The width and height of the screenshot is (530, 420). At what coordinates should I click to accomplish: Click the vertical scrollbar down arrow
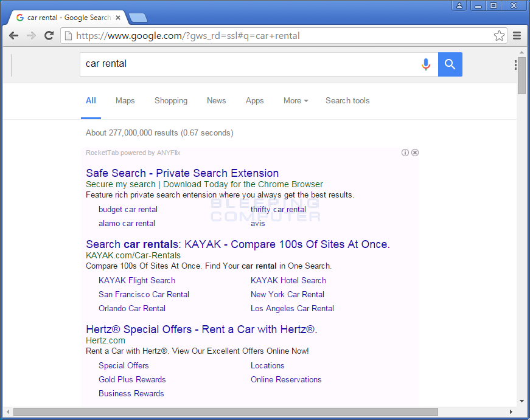click(x=521, y=401)
